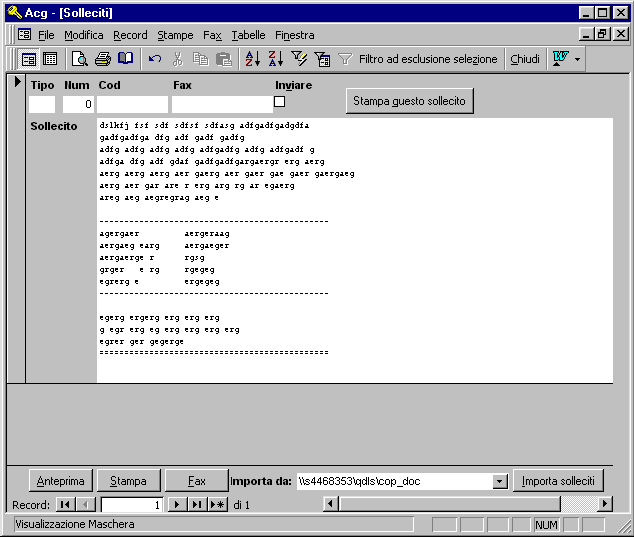Screen dimensions: 634x537
Task: Click horizontal scrollbar right arrow
Action: tap(604, 504)
